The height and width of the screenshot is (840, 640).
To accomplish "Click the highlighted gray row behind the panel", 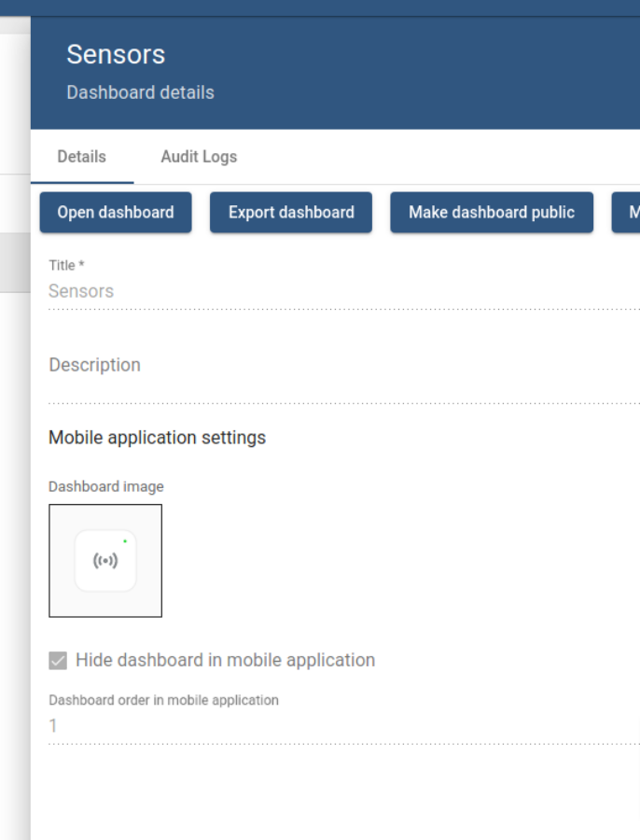I will [15, 263].
